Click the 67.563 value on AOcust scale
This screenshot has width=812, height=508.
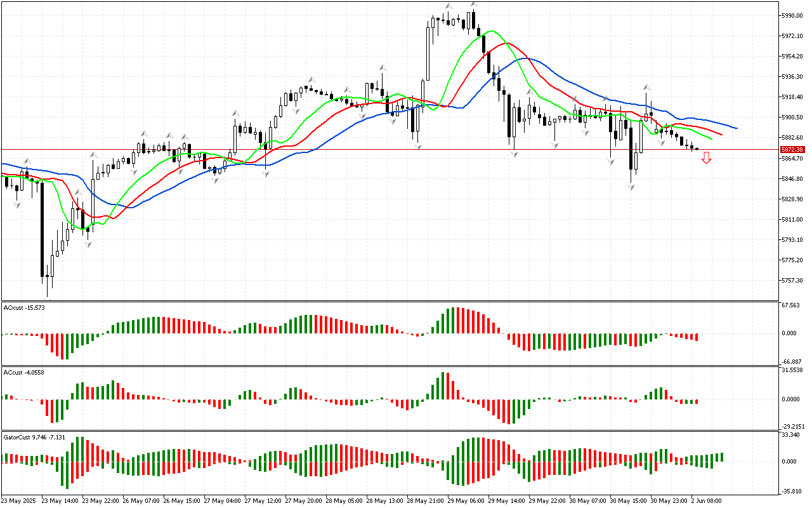[x=791, y=305]
